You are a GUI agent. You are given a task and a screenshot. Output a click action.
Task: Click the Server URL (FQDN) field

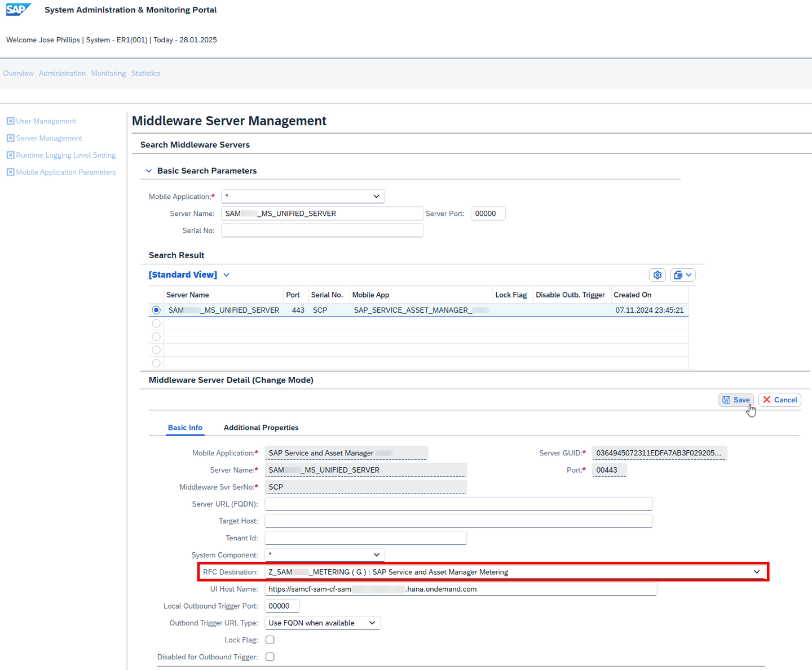[458, 504]
